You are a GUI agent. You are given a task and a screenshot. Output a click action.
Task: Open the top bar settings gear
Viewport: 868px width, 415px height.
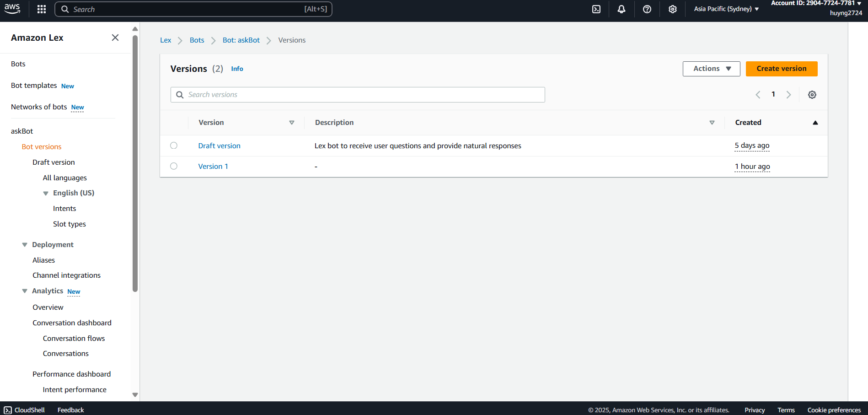(x=673, y=9)
